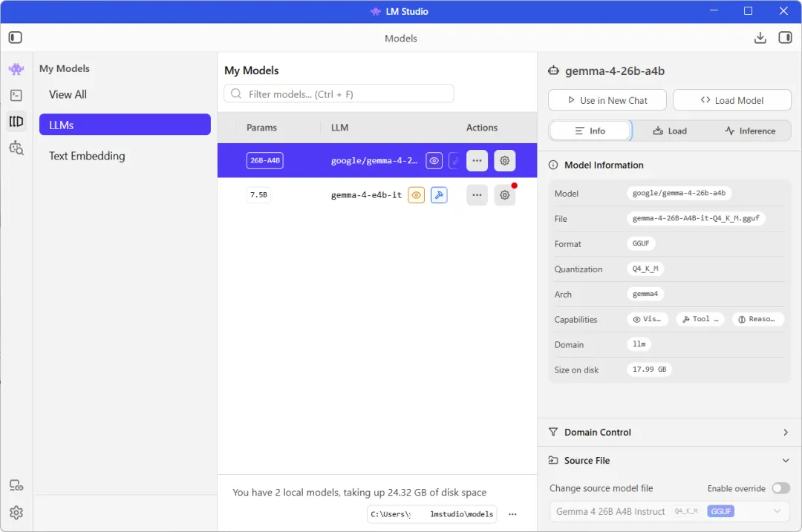Switch to the Inference tab
Screen dimensions: 802x532
(x=750, y=131)
